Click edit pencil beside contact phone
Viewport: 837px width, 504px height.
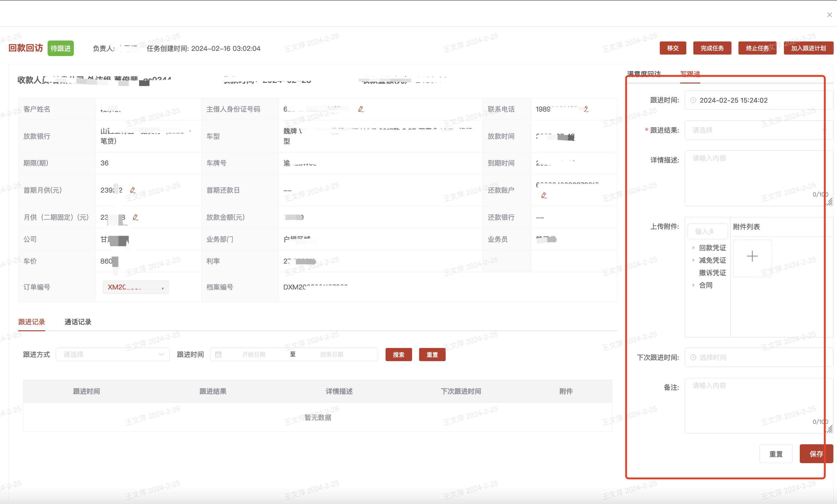(586, 109)
